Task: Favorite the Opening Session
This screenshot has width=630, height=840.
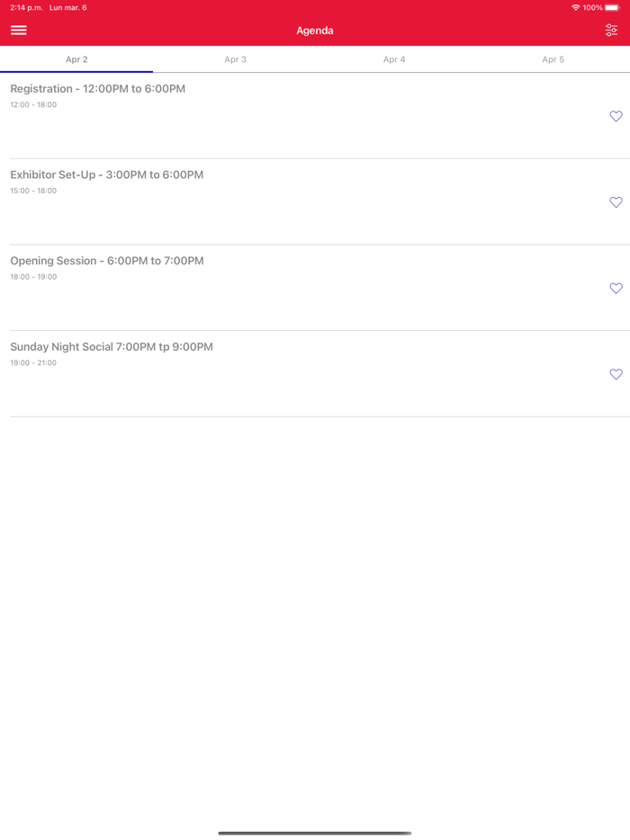Action: [616, 289]
